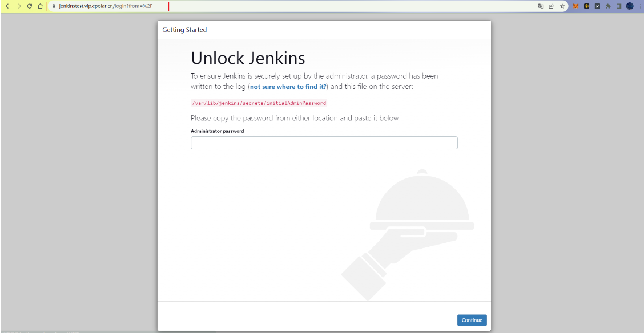Toggle the browser side panel

click(619, 6)
